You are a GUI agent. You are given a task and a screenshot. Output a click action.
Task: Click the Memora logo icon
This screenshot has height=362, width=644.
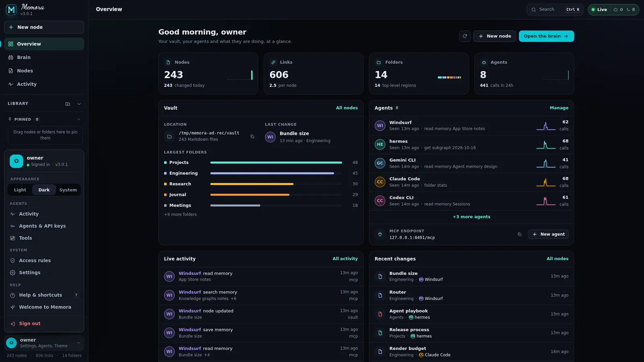pos(11,10)
